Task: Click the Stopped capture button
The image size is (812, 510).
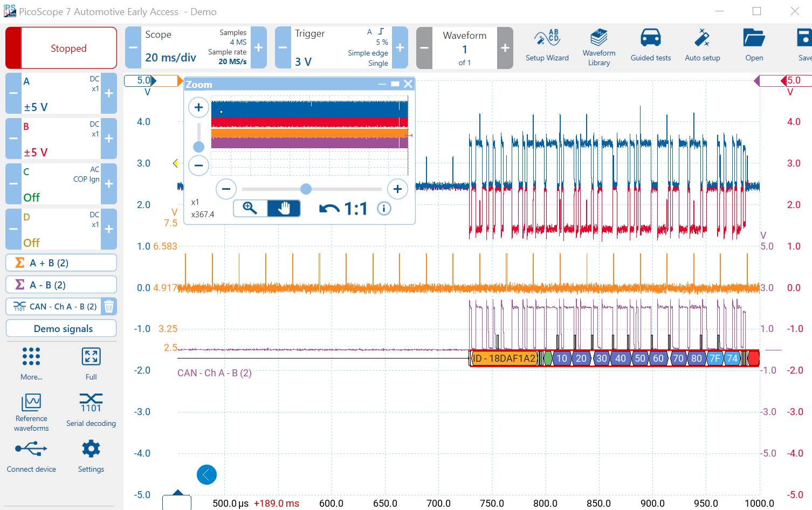Action: (61, 48)
